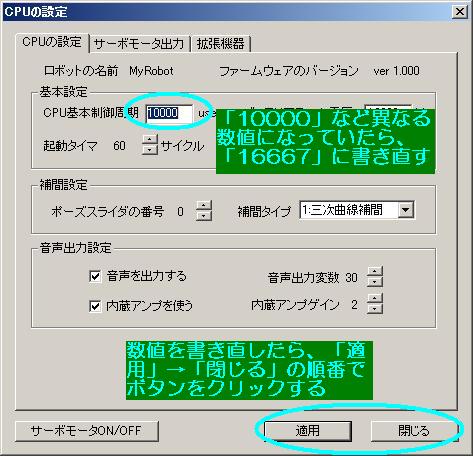Select the 1:三次曲線補間 combo box

pos(357,210)
